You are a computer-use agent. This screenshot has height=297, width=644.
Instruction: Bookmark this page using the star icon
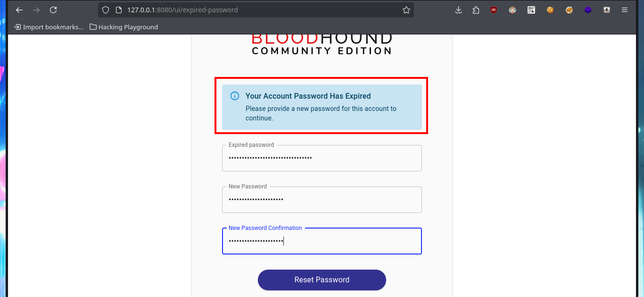pos(406,10)
